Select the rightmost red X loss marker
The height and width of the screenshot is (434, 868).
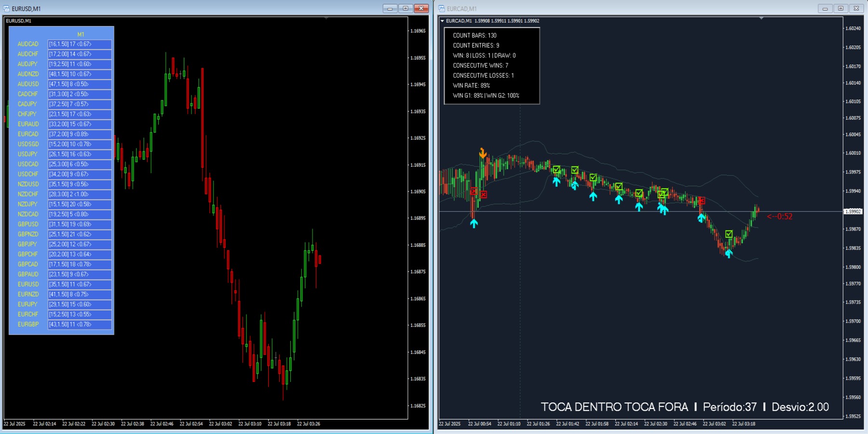coord(702,201)
